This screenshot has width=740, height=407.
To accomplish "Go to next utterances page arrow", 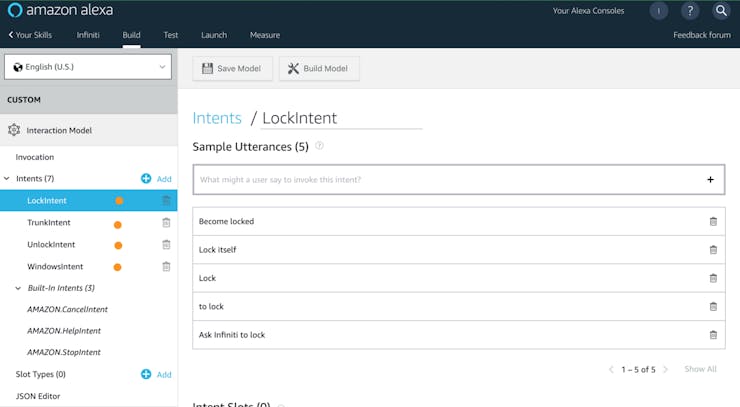I will (665, 369).
